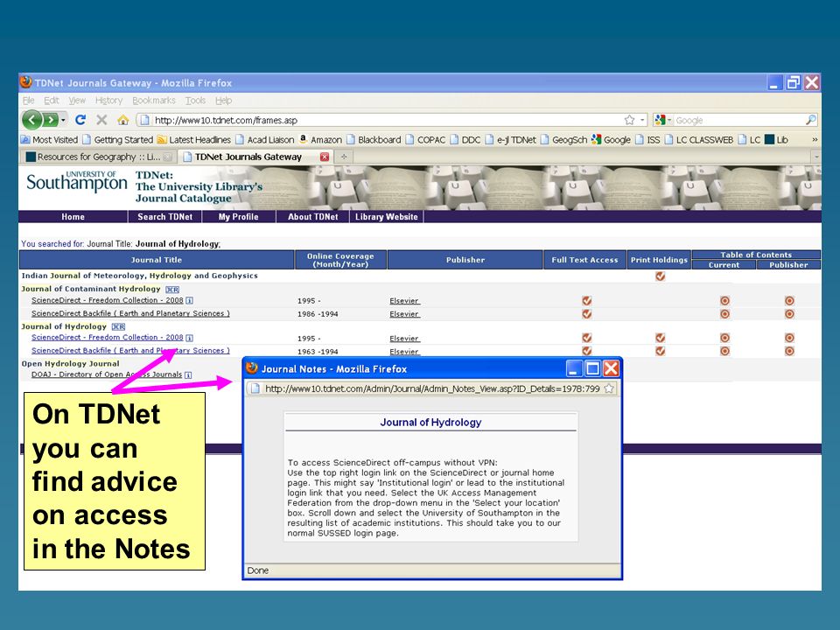Open the GeogSch bookmark
840x630 pixels.
click(x=564, y=140)
